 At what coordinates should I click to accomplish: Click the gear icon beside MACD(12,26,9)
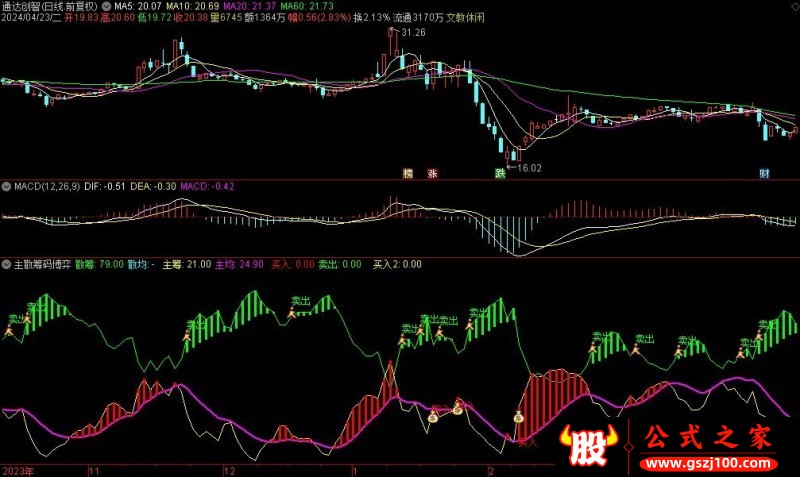coord(7,187)
